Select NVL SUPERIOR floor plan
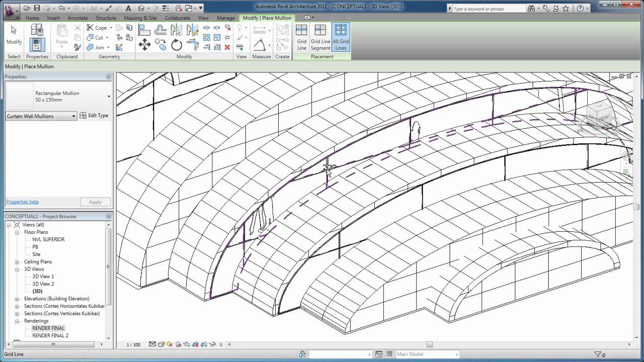 click(48, 239)
